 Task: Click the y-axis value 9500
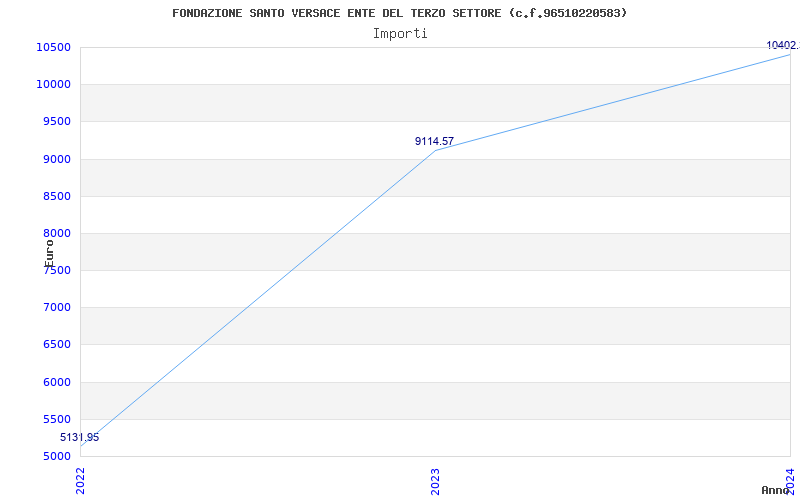(56, 122)
